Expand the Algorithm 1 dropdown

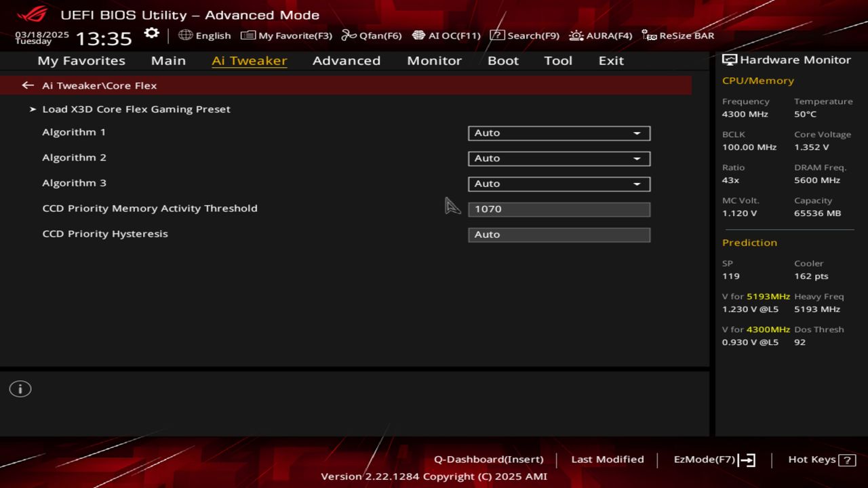(x=559, y=134)
